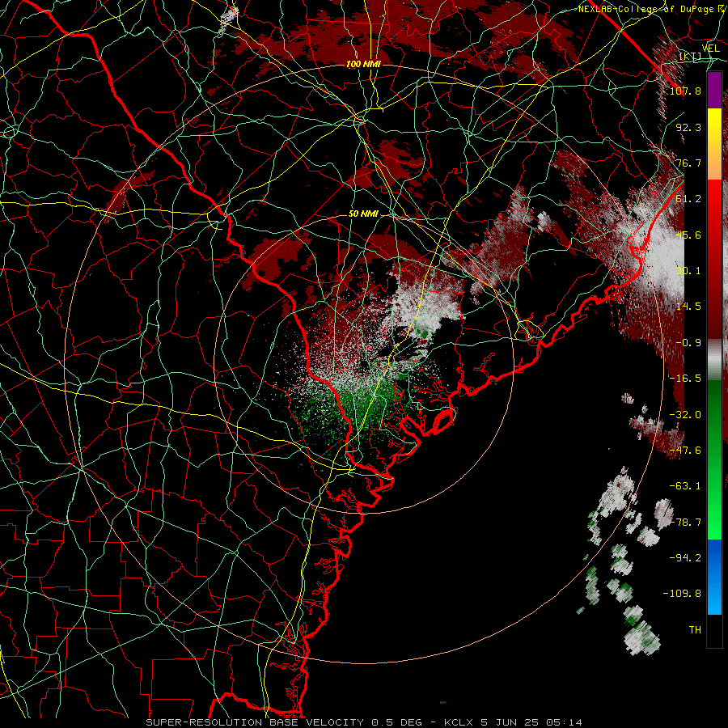Click the -32.0 value on velocity scale

tap(685, 415)
